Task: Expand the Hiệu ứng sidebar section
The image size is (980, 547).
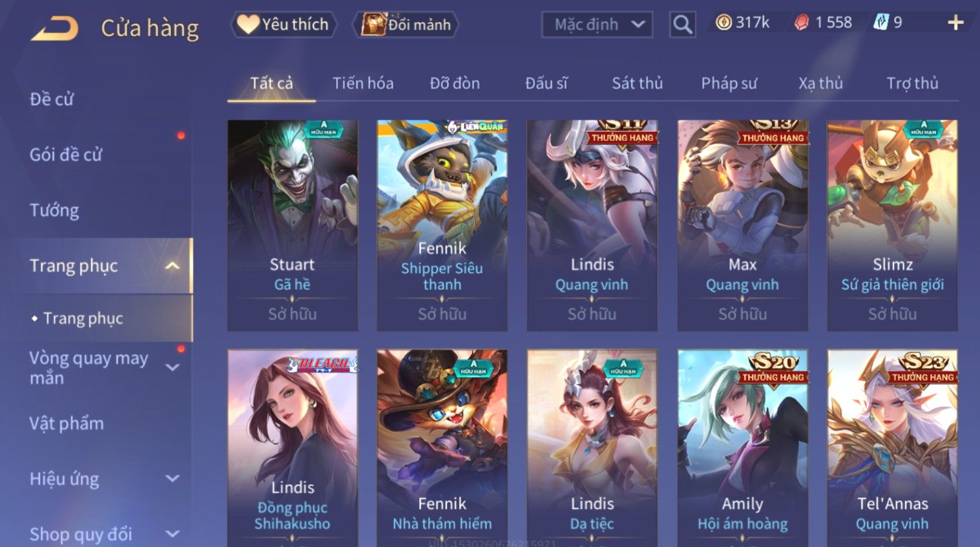Action: point(172,478)
